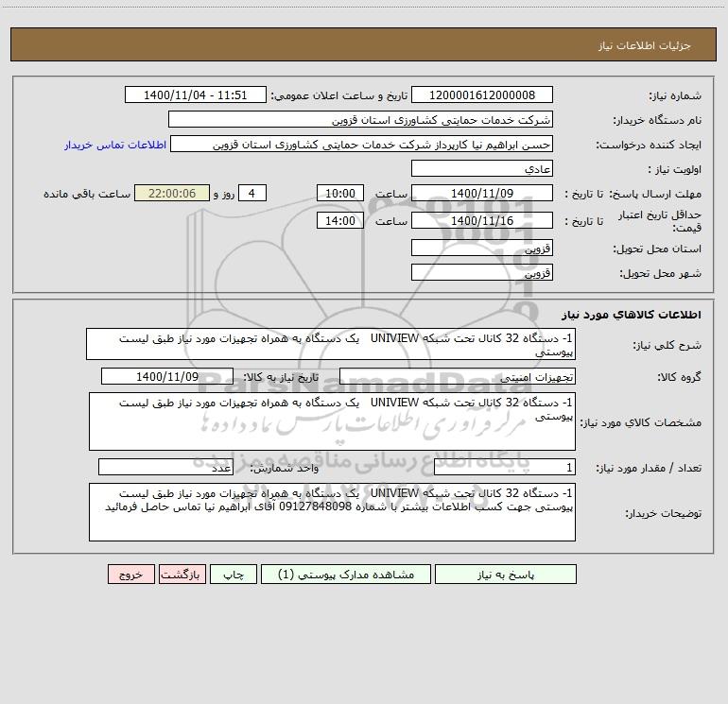
Task: Click the remaining time counter 22:00:06
Action: pyautogui.click(x=172, y=193)
